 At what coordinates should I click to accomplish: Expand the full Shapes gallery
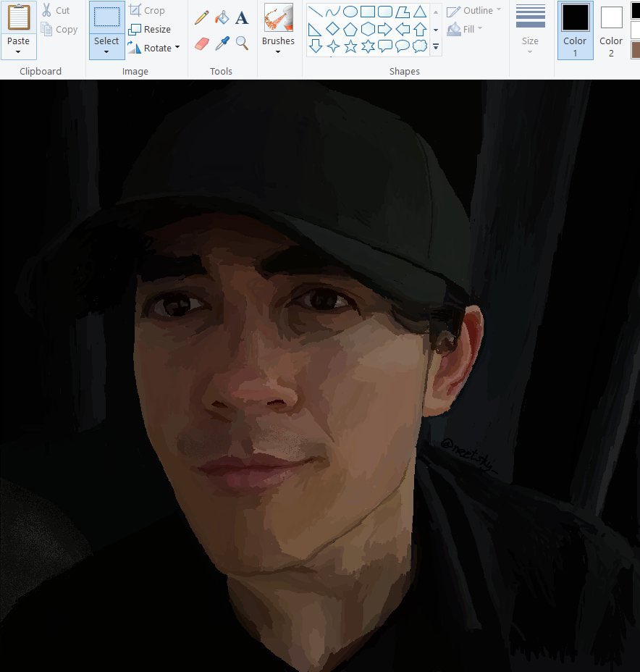[x=436, y=46]
